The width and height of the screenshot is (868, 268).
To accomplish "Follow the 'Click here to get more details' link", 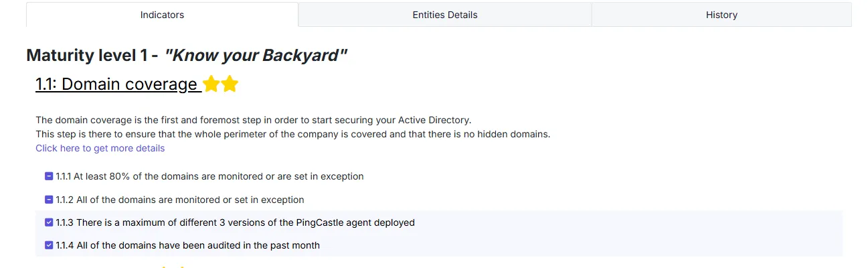I will pyautogui.click(x=100, y=148).
